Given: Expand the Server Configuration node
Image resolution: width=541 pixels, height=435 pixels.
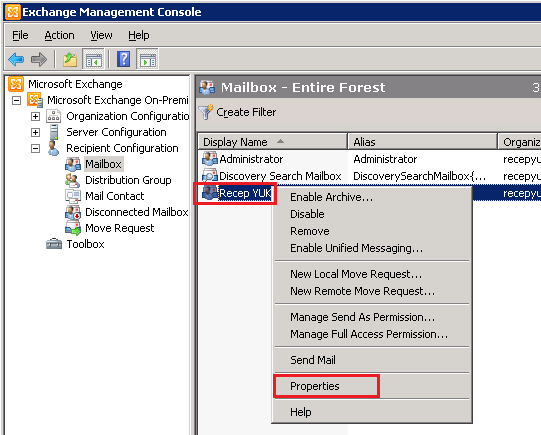Looking at the screenshot, I should coord(35,132).
